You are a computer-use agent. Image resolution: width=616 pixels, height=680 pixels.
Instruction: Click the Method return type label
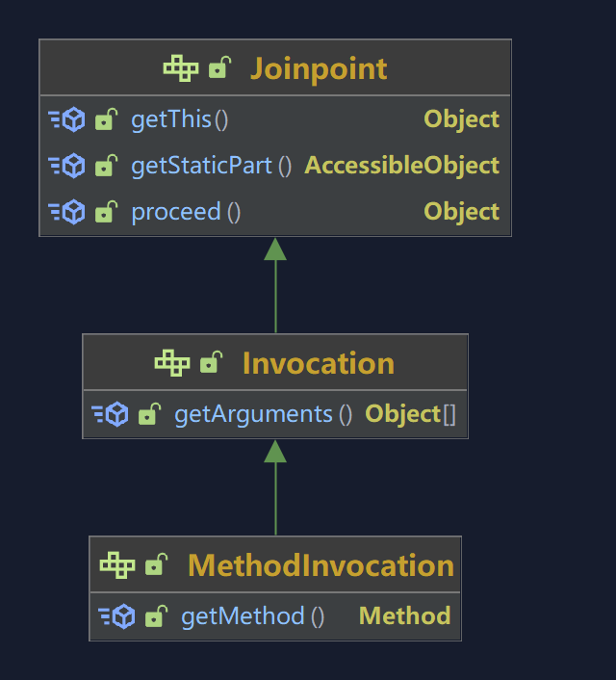404,616
